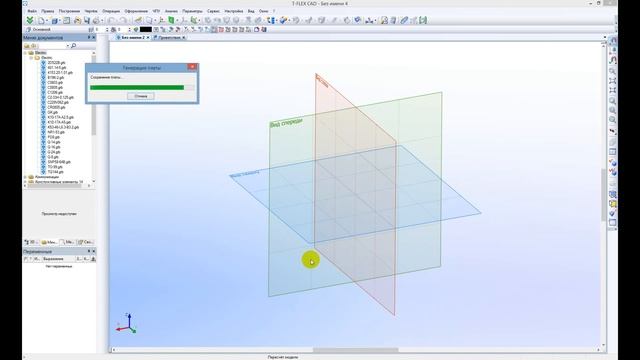Collapse the nested library subfolder in the tree
640x360 pixels.
pyautogui.click(x=31, y=58)
